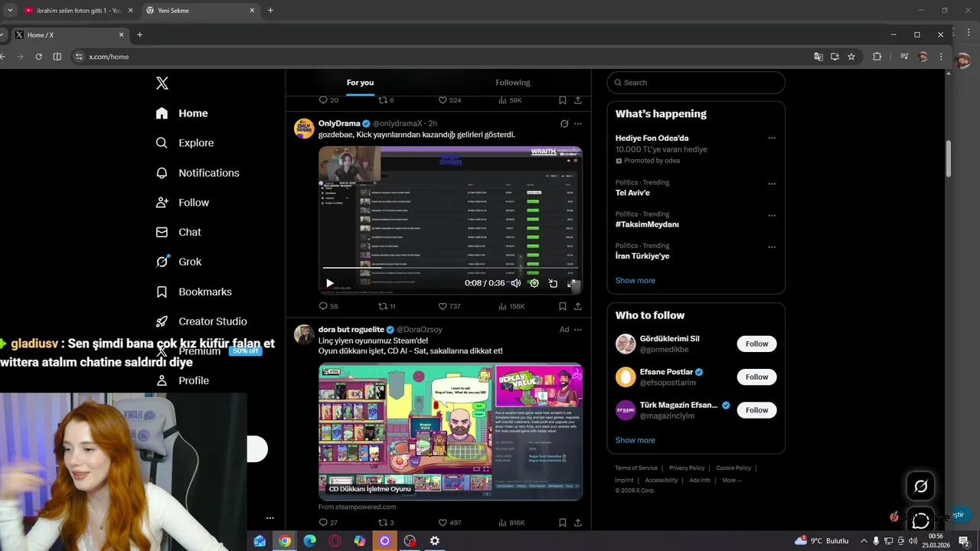Open options for İran Türkiye'ye trend
Image resolution: width=980 pixels, height=551 pixels.
click(x=772, y=247)
